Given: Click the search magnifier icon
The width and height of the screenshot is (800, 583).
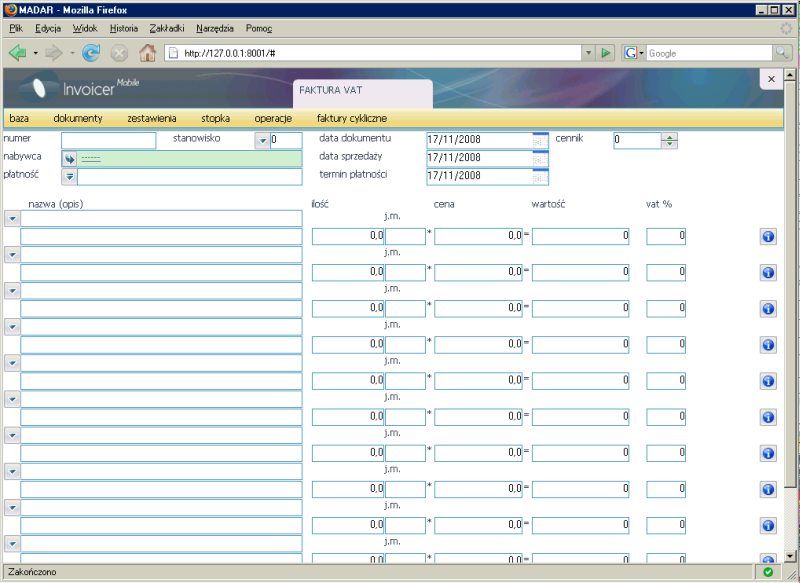Looking at the screenshot, I should pyautogui.click(x=782, y=53).
